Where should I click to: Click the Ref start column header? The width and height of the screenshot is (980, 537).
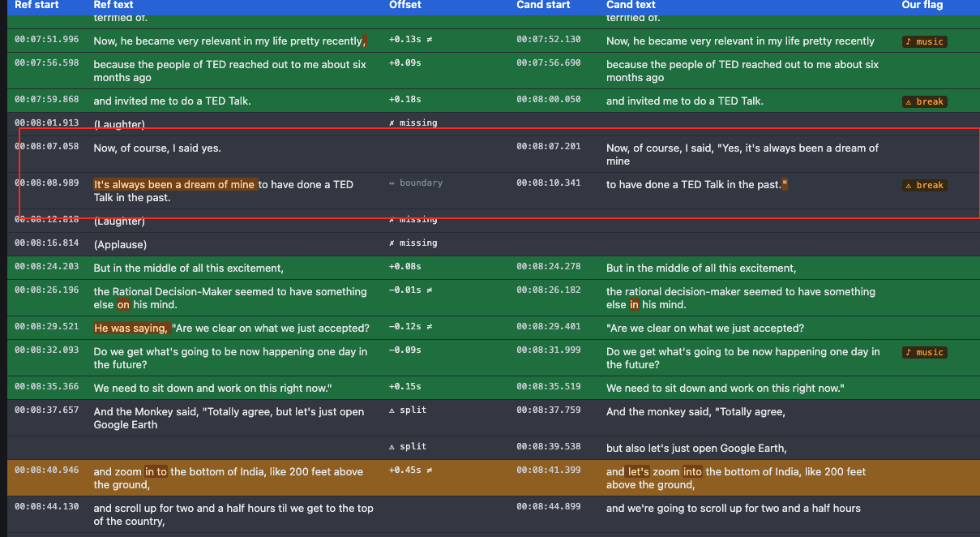tap(36, 5)
